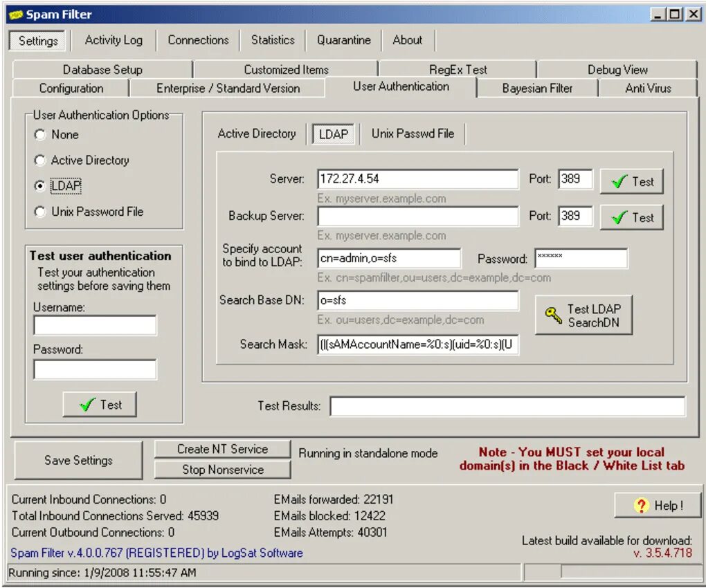View the Statistics tab
The image size is (706, 588).
click(273, 40)
